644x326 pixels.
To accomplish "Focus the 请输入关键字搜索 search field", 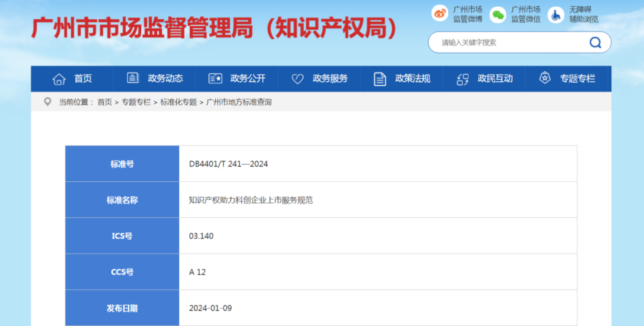I will 506,43.
